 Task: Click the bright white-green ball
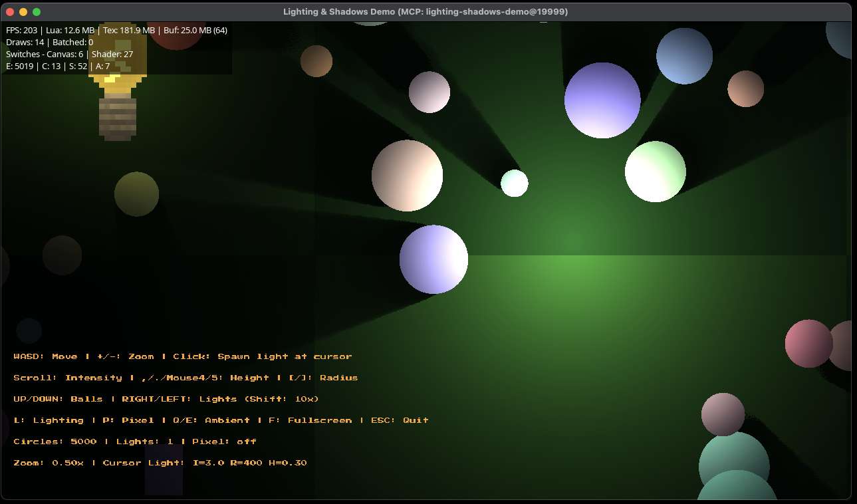coord(656,172)
